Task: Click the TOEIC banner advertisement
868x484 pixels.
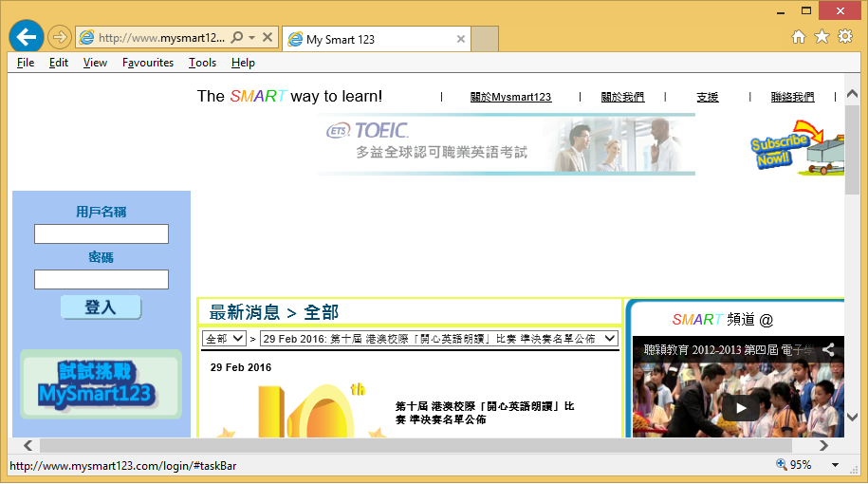Action: [507, 144]
